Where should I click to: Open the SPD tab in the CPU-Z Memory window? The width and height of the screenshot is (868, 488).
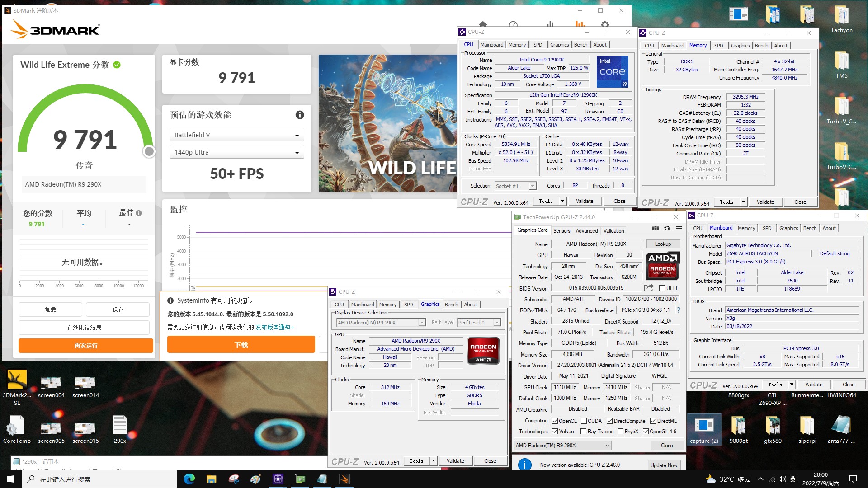coord(718,46)
